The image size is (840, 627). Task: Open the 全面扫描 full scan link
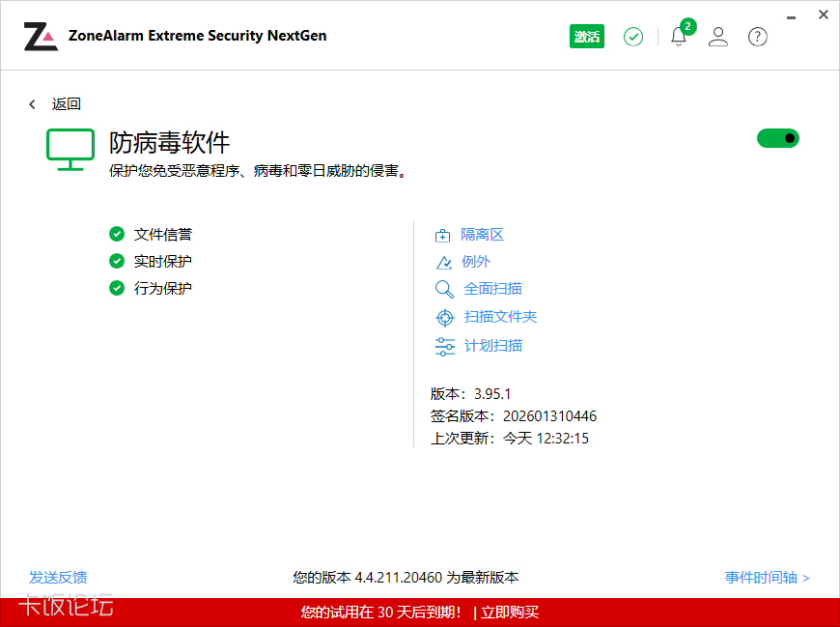coord(493,289)
